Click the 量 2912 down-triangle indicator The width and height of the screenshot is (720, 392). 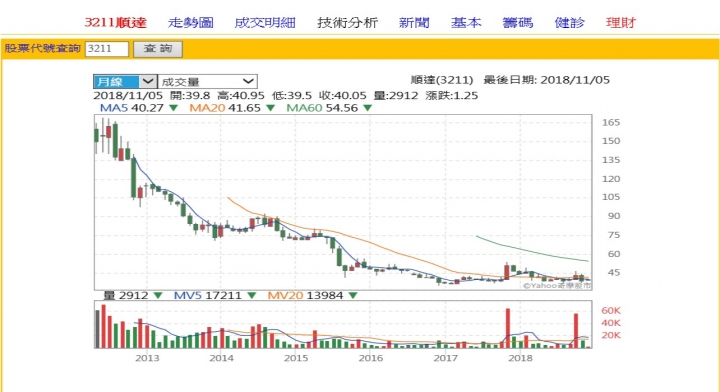point(158,296)
